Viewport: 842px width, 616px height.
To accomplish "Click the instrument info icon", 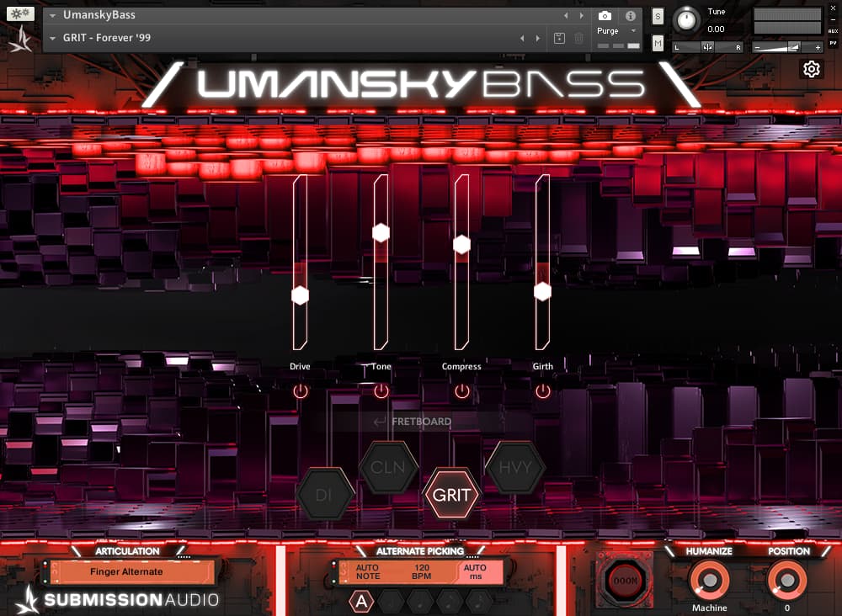I will click(629, 14).
